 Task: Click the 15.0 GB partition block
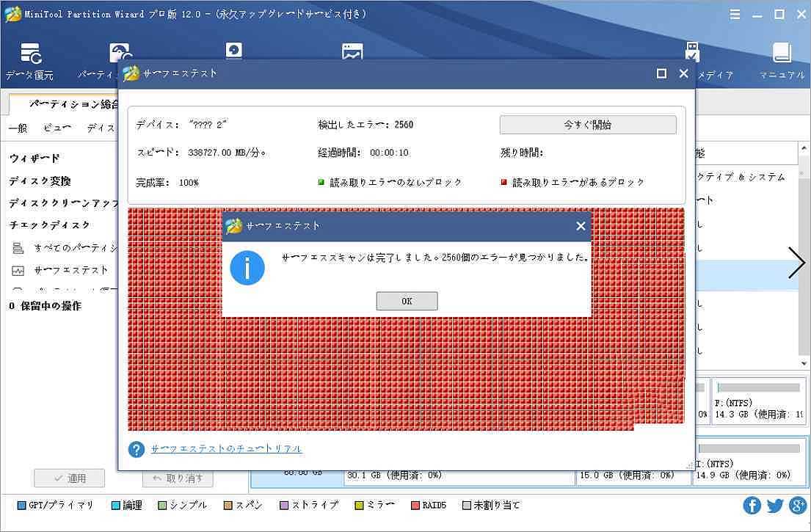pyautogui.click(x=633, y=477)
